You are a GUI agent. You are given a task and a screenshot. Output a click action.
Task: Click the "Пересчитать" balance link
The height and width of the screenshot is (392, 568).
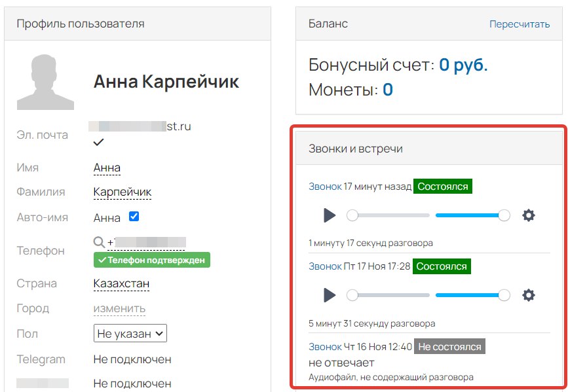tap(520, 24)
